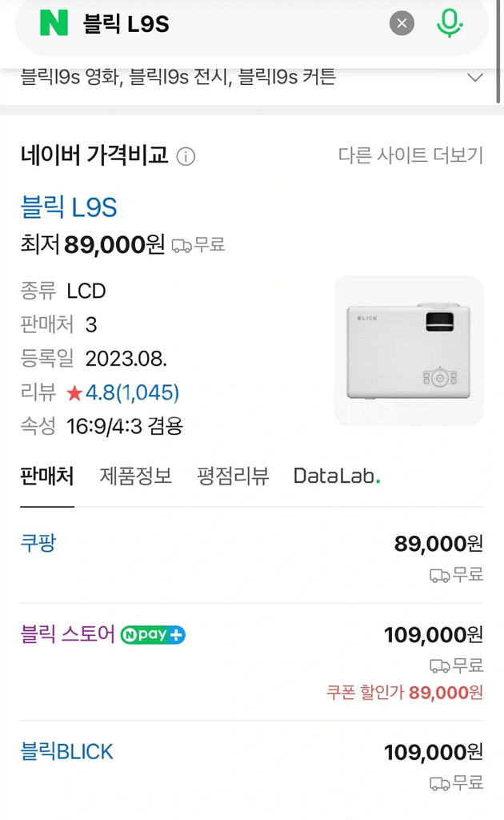Click the projector product thumbnail image
504x820 pixels.
click(407, 349)
